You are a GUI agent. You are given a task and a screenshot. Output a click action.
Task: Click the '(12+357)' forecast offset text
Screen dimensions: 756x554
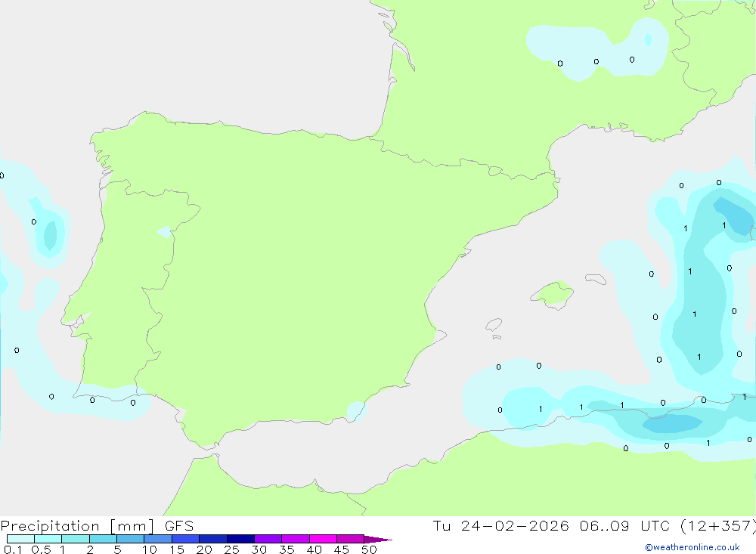click(x=718, y=525)
